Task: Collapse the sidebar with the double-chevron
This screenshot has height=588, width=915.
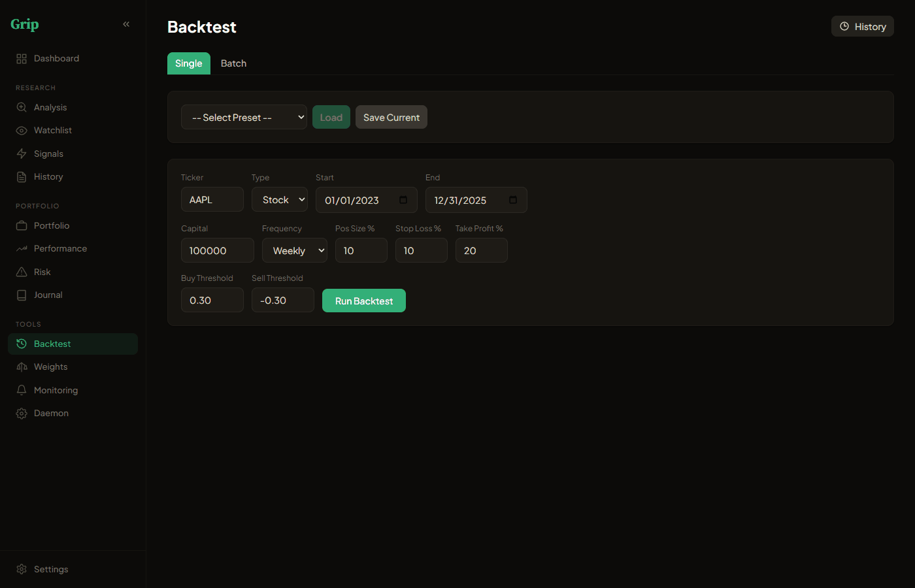Action: pyautogui.click(x=126, y=24)
